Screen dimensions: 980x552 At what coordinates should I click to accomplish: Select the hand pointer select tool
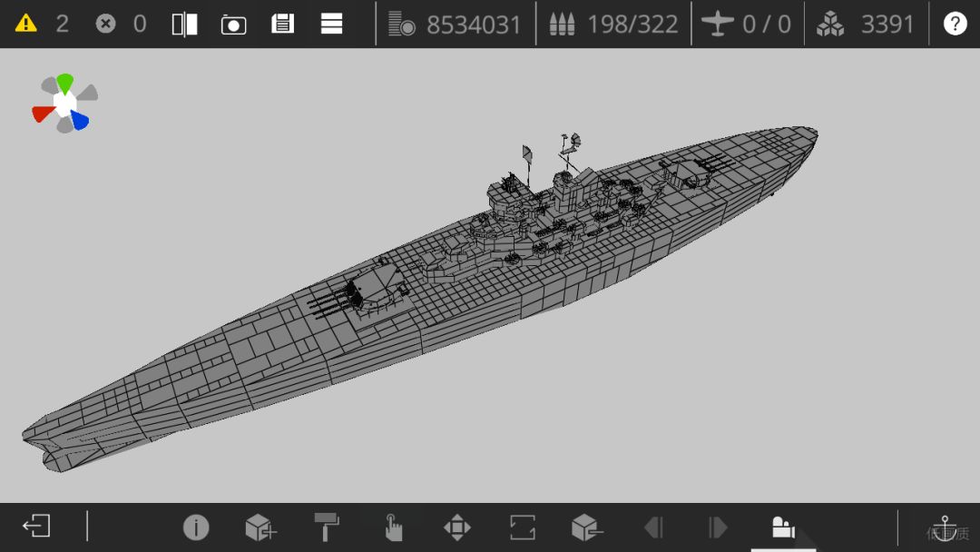click(x=393, y=527)
